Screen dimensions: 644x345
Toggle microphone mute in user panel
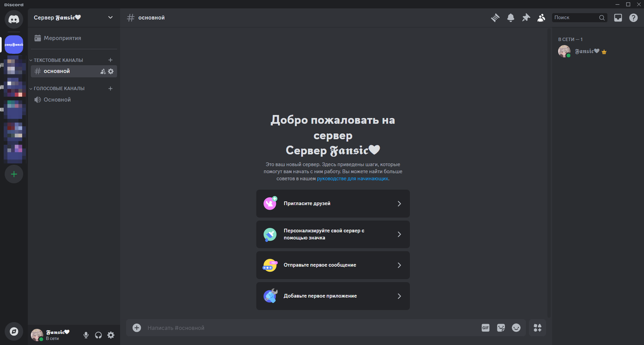pyautogui.click(x=86, y=335)
